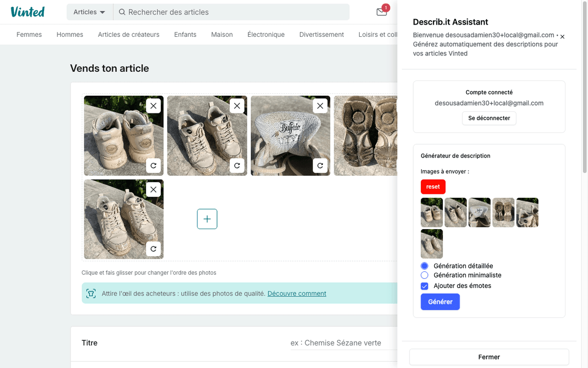
Task: Select Génération détaillée option
Action: pyautogui.click(x=424, y=265)
